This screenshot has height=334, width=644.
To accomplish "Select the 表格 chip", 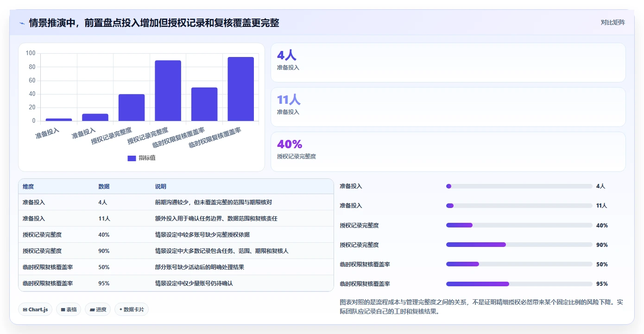I will coord(69,309).
